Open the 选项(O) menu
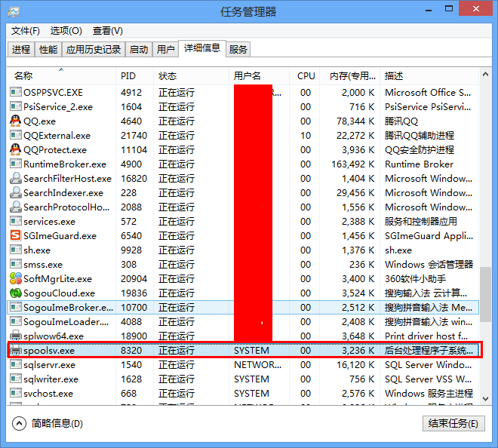 coord(66,31)
